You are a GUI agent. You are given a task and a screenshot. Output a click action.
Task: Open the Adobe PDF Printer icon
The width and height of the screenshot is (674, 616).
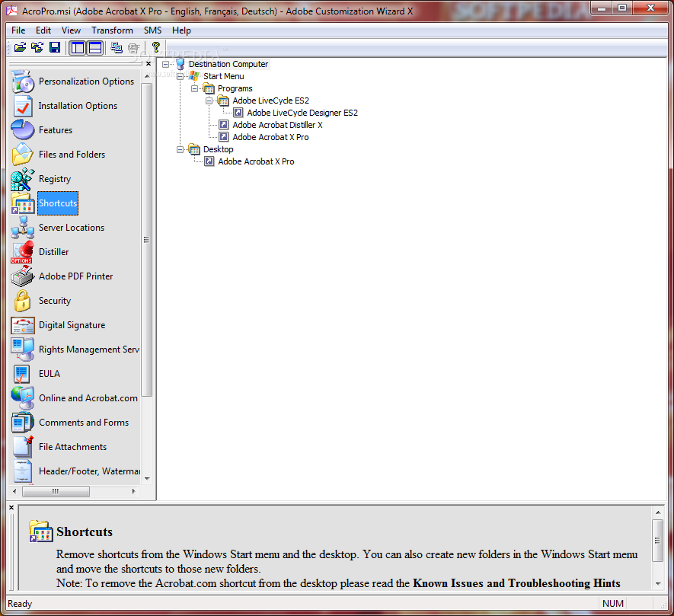[x=23, y=276]
